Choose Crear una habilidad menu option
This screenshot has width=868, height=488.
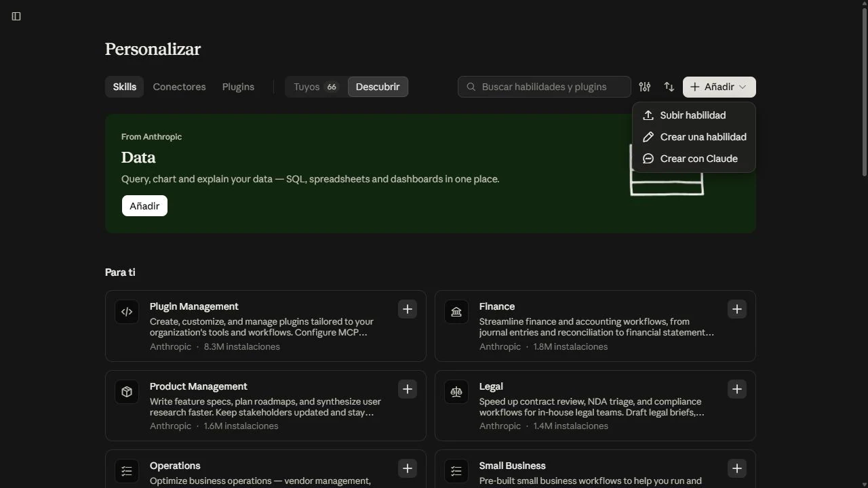click(x=694, y=137)
